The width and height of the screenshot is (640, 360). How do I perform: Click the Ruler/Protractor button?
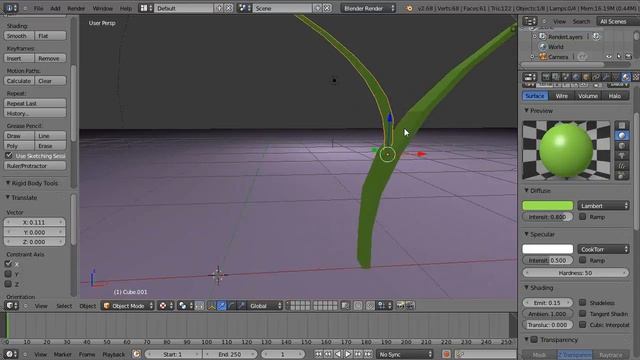(x=35, y=166)
